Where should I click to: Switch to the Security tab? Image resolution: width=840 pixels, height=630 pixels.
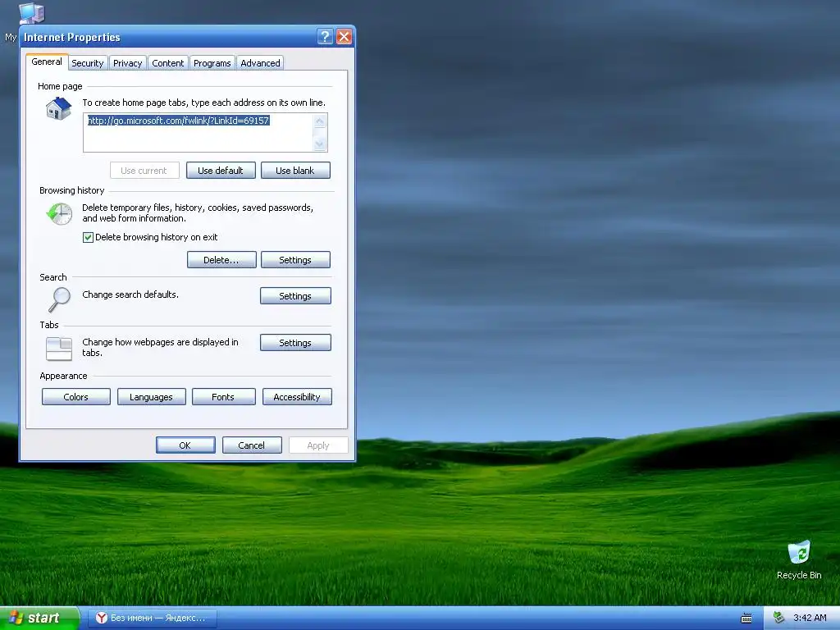point(87,62)
